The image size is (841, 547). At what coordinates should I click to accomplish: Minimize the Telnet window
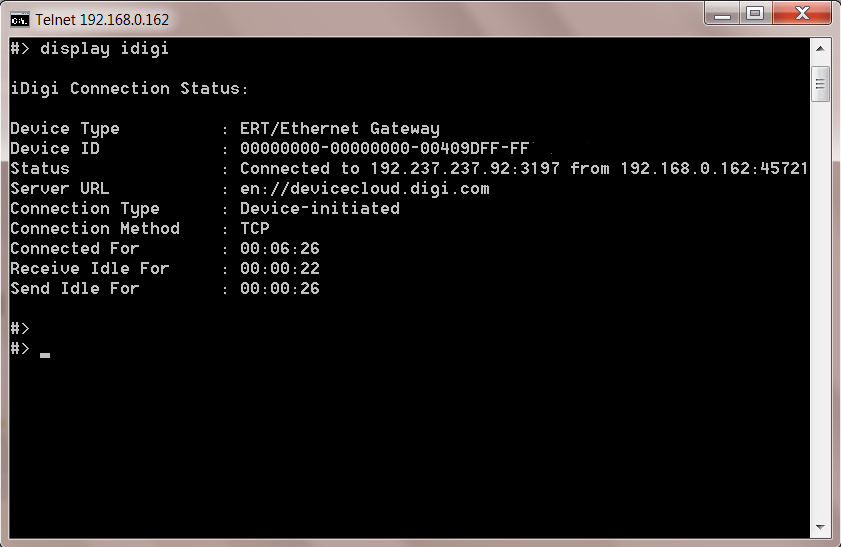point(723,14)
